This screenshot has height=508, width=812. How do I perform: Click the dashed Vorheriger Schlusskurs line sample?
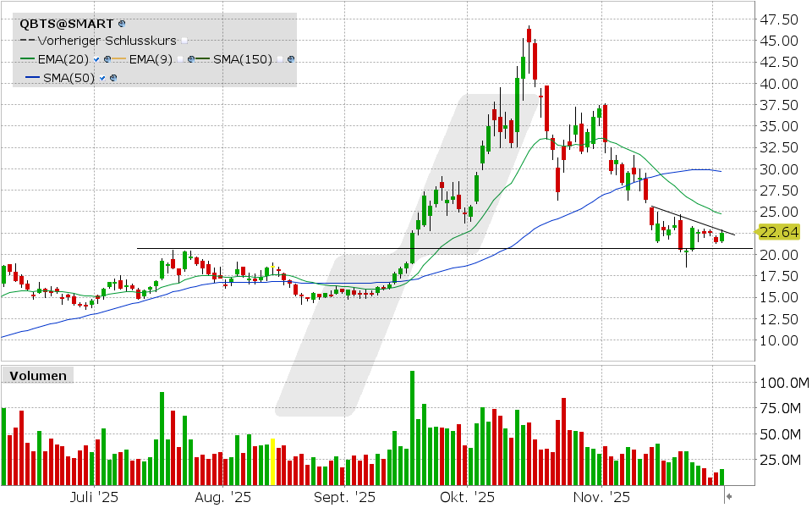click(x=27, y=41)
